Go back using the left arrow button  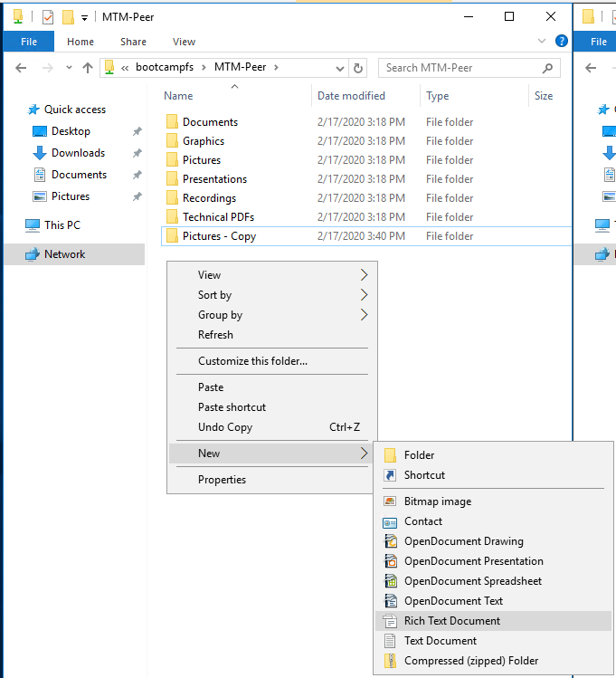tap(21, 68)
